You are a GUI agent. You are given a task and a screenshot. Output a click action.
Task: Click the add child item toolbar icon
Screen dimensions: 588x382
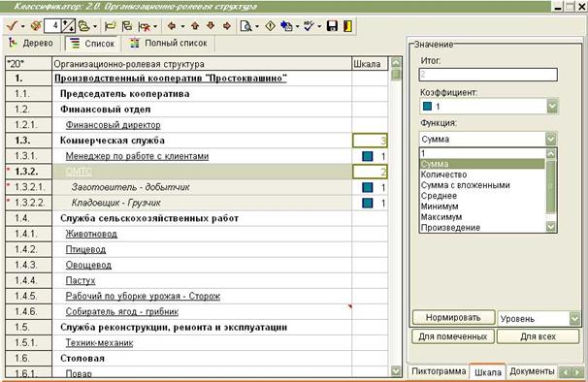(127, 26)
